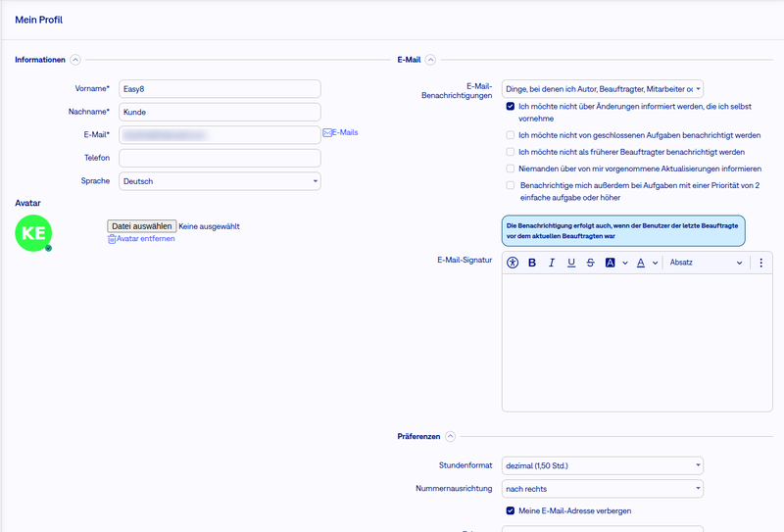Click the trash icon before Avatar entfernen
Viewport: 784px width, 532px height.
point(112,239)
